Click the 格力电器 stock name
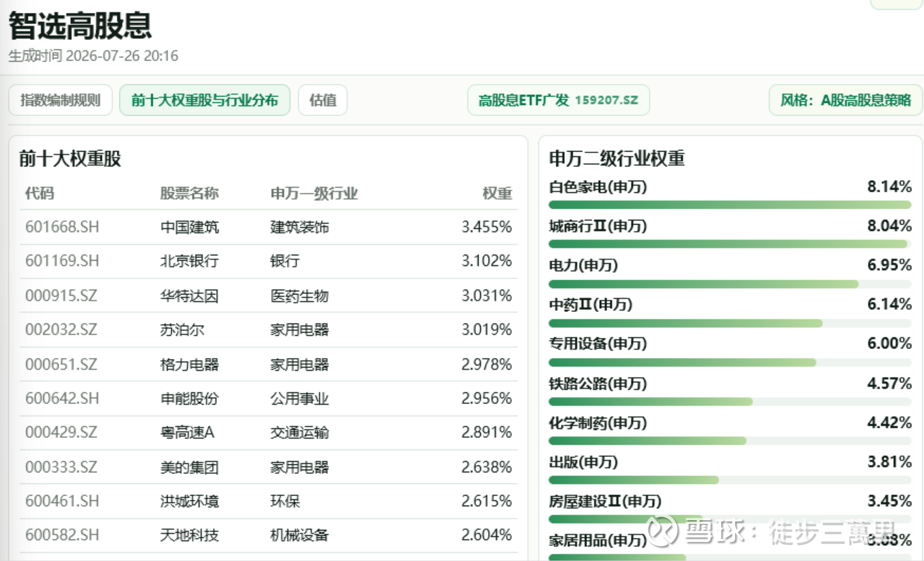Viewport: 924px width, 561px height. coord(189,364)
